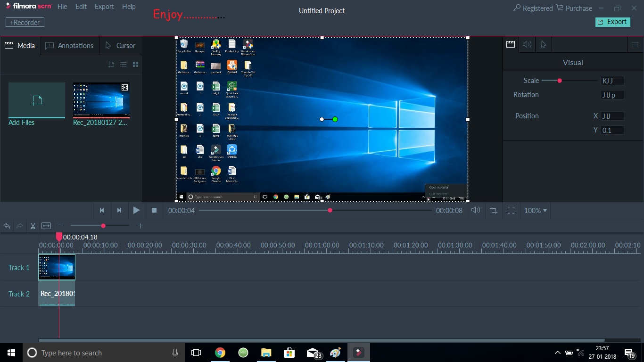Zoom in timeline with plus icon
The image size is (644, 362).
pyautogui.click(x=140, y=226)
